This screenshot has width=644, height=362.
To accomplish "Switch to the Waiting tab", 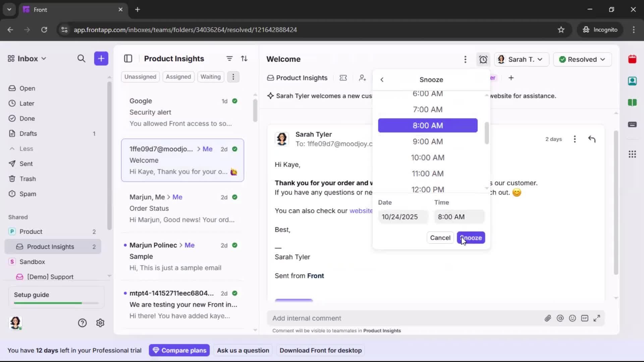I will click(210, 76).
